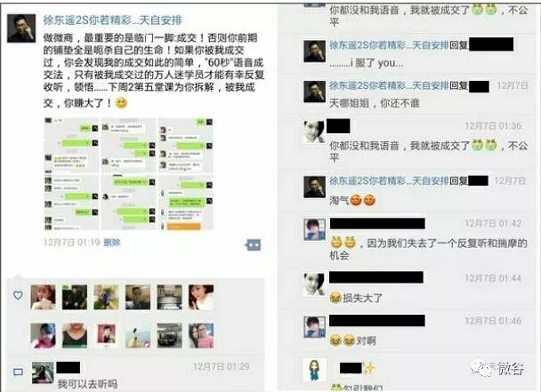
Task: Open the top-middle chat screenshot thumbnail
Action: pos(128,145)
